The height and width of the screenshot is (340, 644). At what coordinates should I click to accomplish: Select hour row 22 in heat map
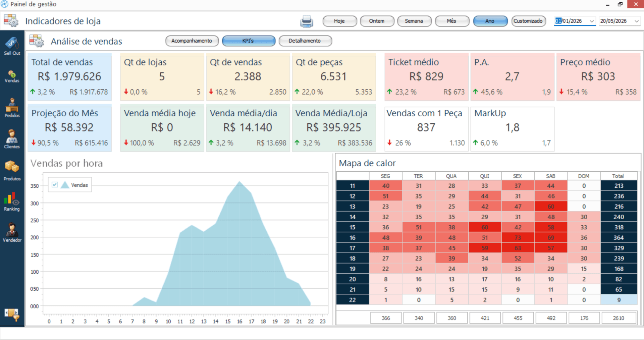[x=353, y=300]
